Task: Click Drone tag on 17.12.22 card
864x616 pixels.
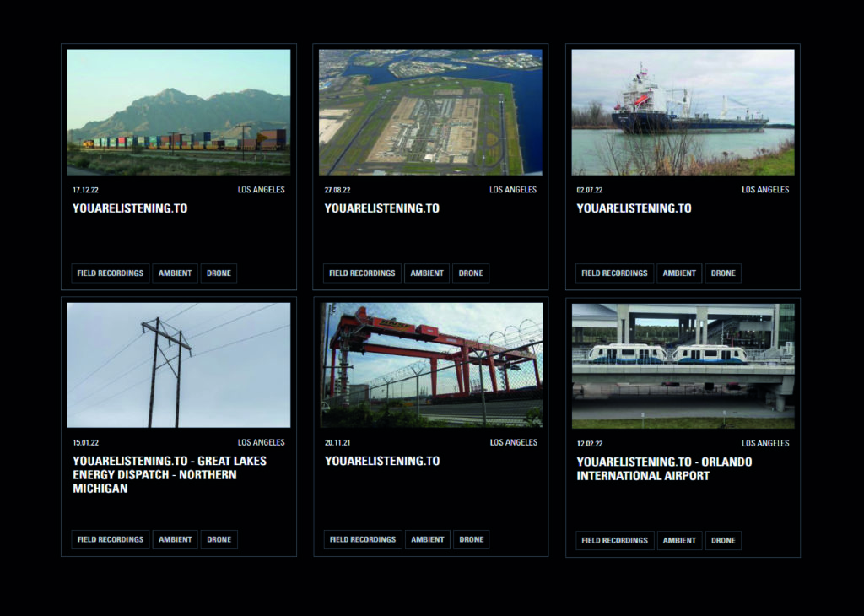Action: pyautogui.click(x=219, y=273)
